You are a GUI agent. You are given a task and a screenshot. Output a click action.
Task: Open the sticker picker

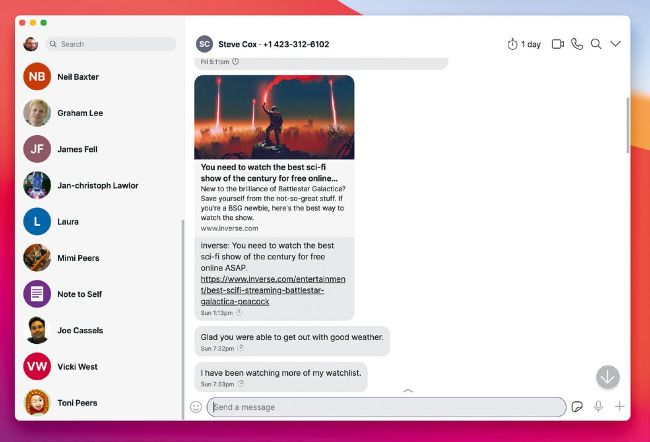click(x=577, y=407)
